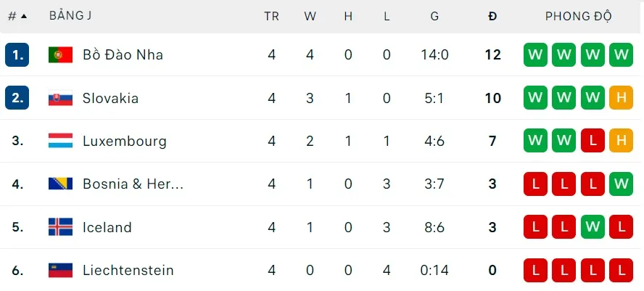
Task: Click the blue rank 1 badge
Action: pos(17,55)
